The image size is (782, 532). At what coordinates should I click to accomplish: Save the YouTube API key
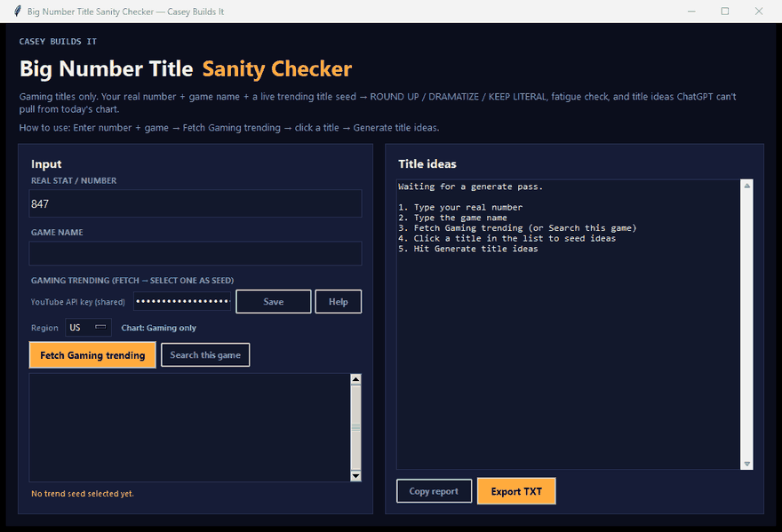(274, 302)
